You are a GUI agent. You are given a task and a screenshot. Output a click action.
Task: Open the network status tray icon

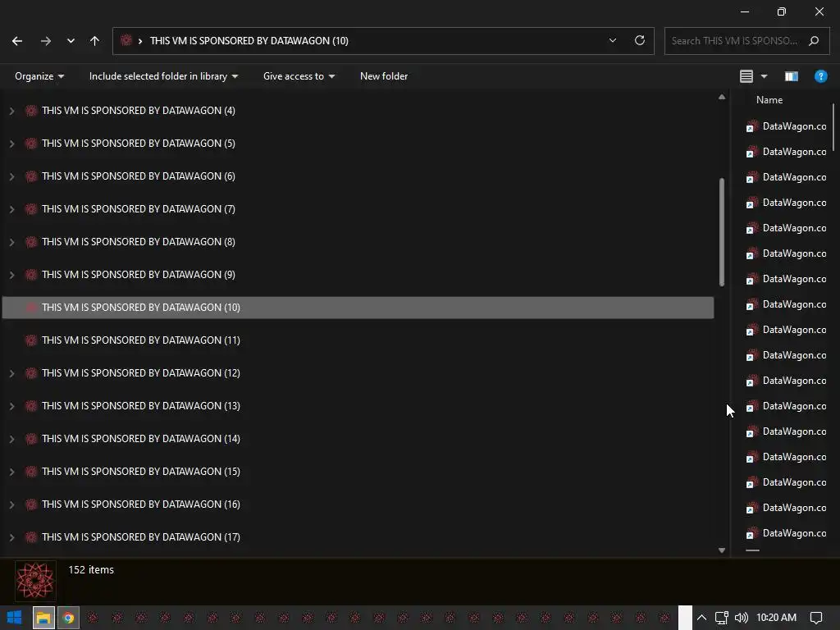coord(722,618)
